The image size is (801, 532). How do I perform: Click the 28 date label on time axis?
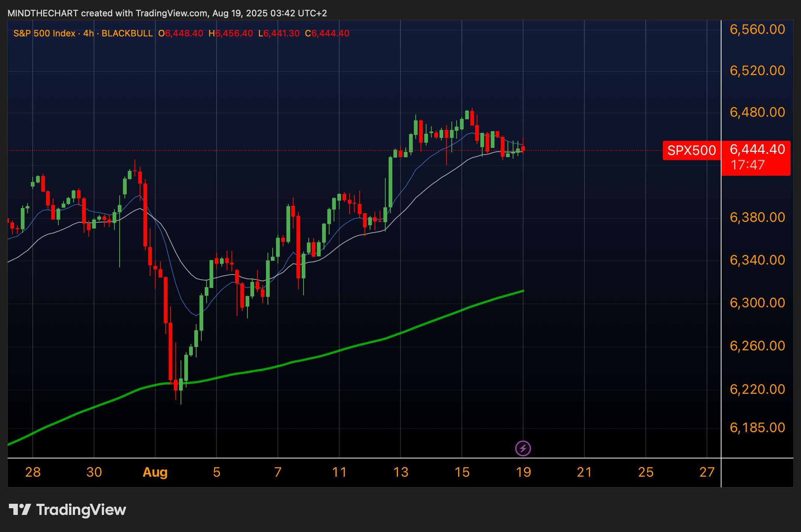coord(33,472)
